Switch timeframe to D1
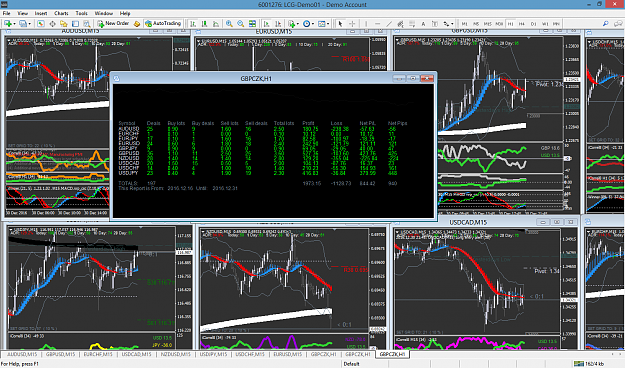The height and width of the screenshot is (368, 625). tap(533, 24)
